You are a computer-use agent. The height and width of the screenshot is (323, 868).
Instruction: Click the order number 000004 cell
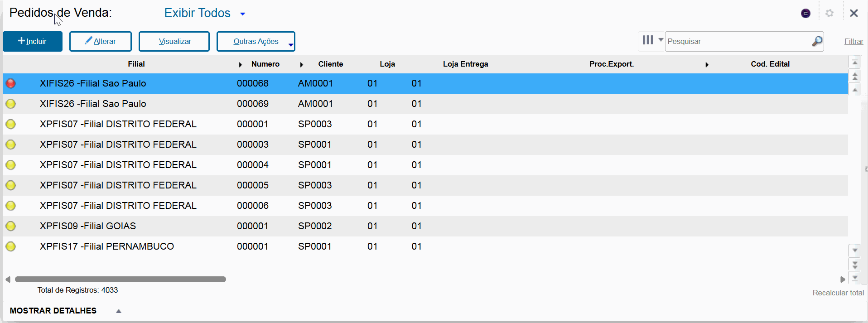point(253,165)
